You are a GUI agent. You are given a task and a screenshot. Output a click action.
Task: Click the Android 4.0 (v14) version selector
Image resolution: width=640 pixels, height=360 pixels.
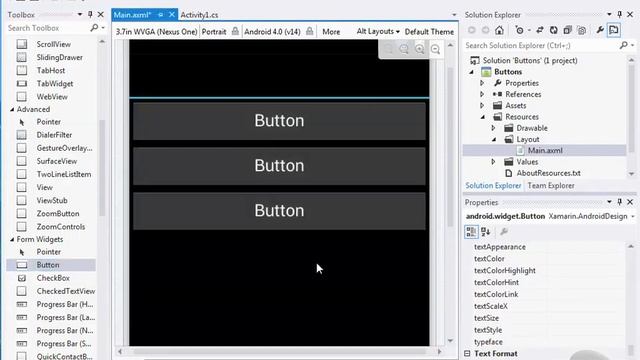(272, 31)
